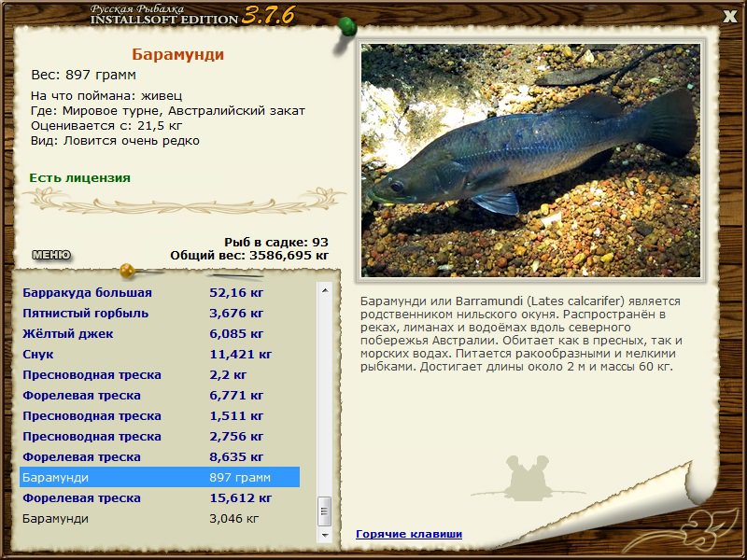
Task: Select Пресноводная треска weighing 2,2 кг
Action: coord(160,374)
